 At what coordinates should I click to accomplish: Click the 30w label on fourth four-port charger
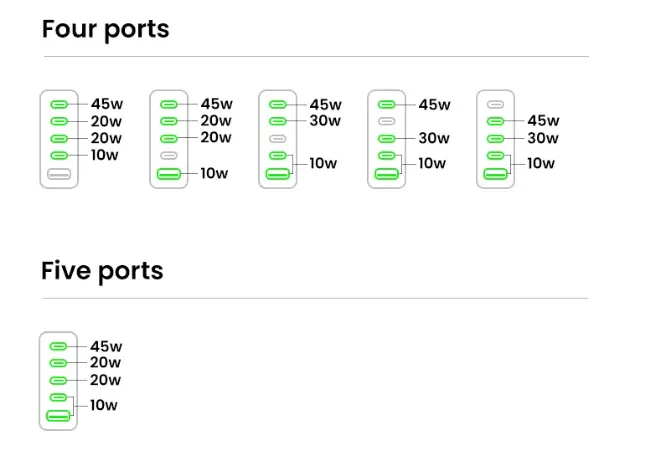click(x=434, y=139)
